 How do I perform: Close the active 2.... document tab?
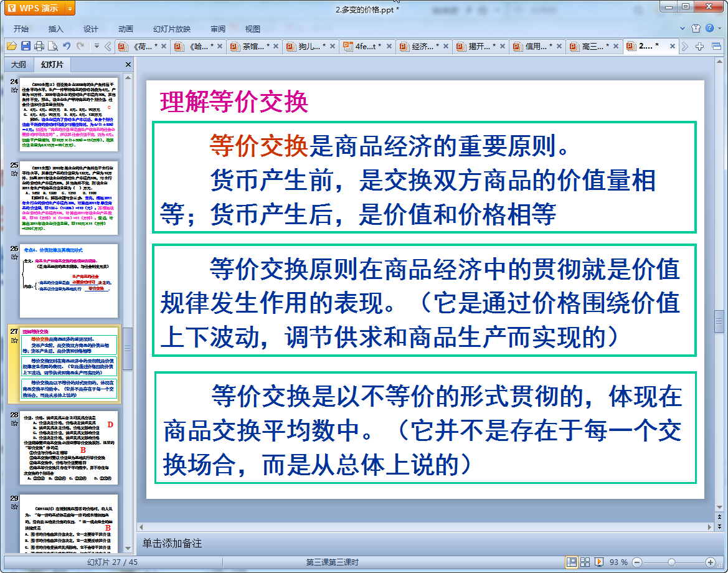click(672, 46)
